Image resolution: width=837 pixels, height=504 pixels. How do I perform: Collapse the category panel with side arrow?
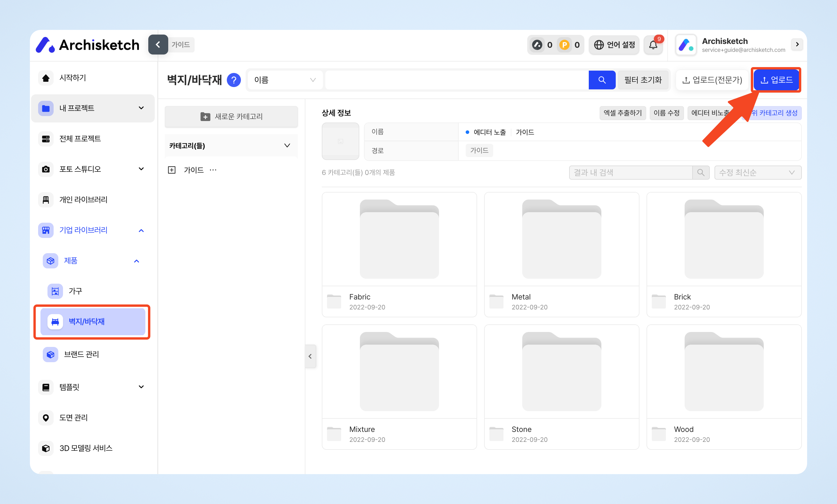coord(310,356)
